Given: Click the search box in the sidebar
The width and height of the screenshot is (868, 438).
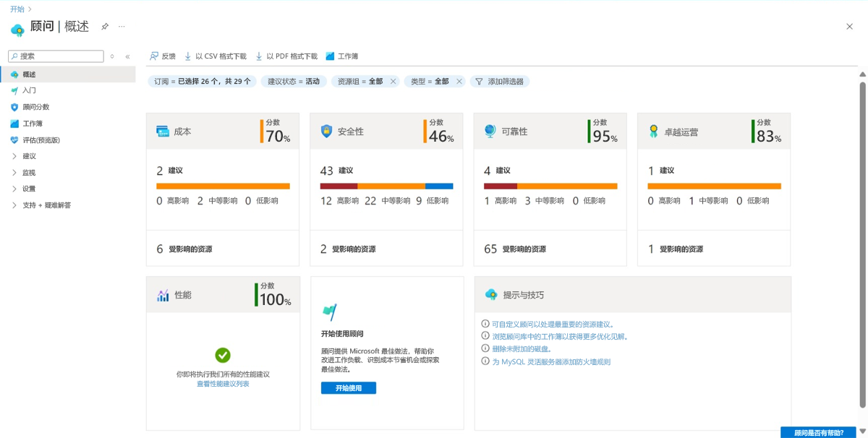Looking at the screenshot, I should coord(56,56).
